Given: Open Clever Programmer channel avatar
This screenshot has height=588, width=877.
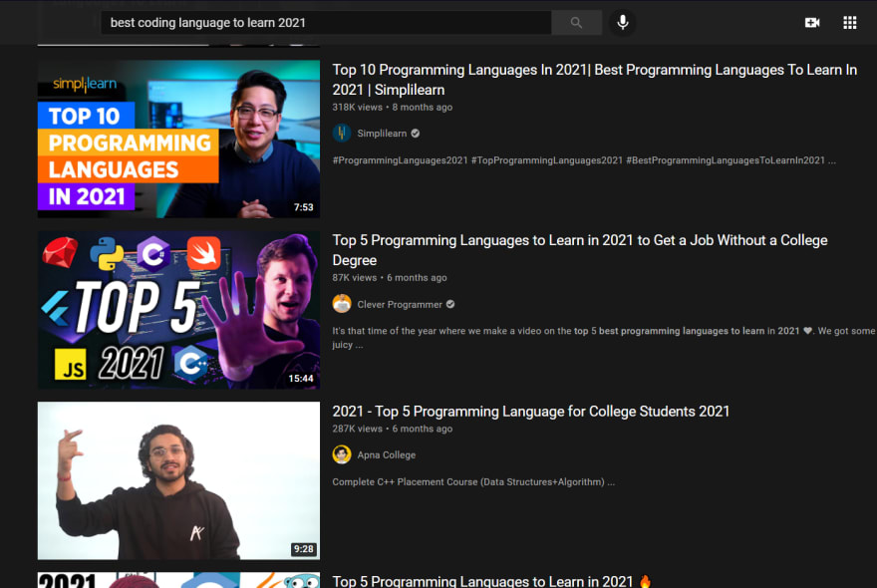Looking at the screenshot, I should click(341, 304).
